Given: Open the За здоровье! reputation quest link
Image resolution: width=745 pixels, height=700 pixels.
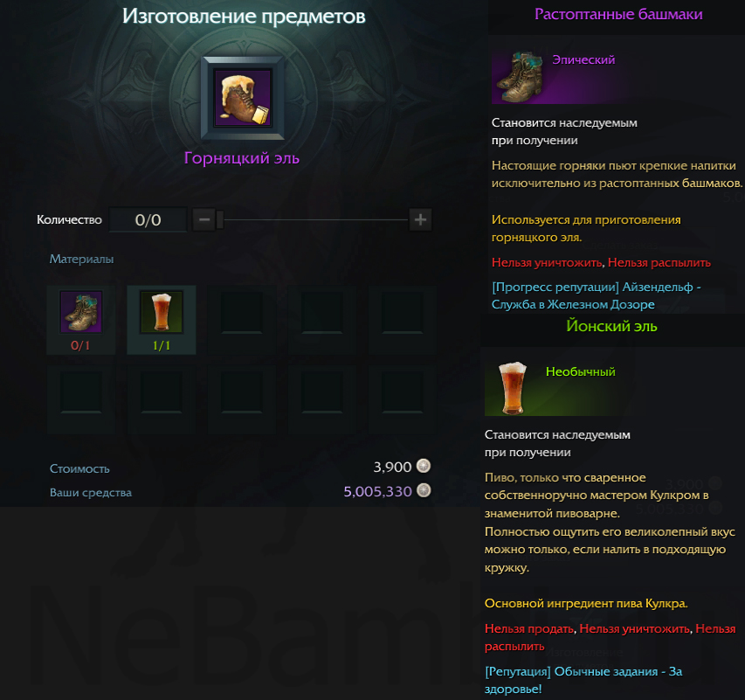Looking at the screenshot, I should coord(583,680).
